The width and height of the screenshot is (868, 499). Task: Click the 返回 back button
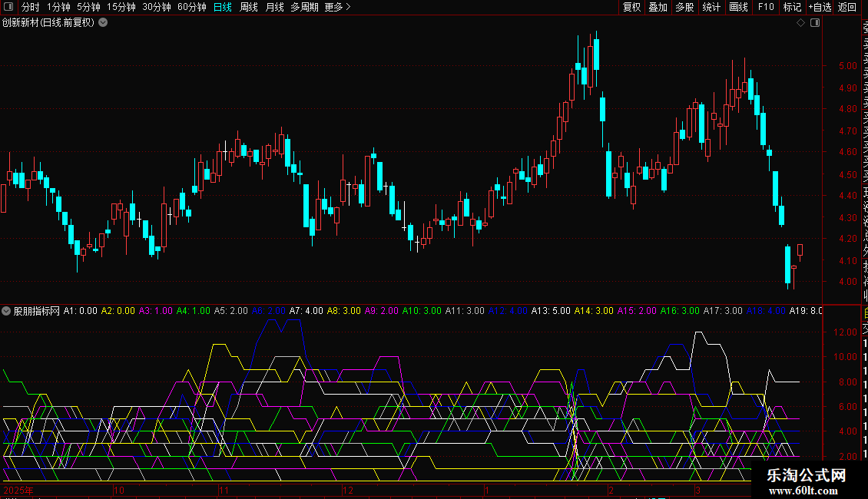tap(847, 7)
